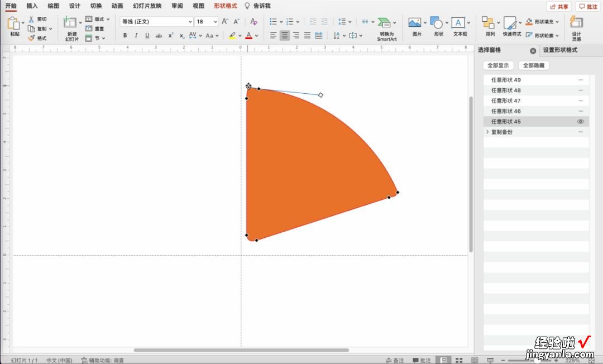Expand the 复制备份 group chevron
The image size is (603, 364).
[x=487, y=132]
